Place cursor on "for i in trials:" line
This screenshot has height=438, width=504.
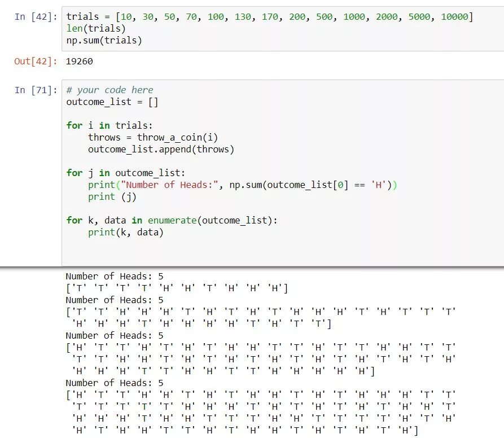pyautogui.click(x=109, y=125)
